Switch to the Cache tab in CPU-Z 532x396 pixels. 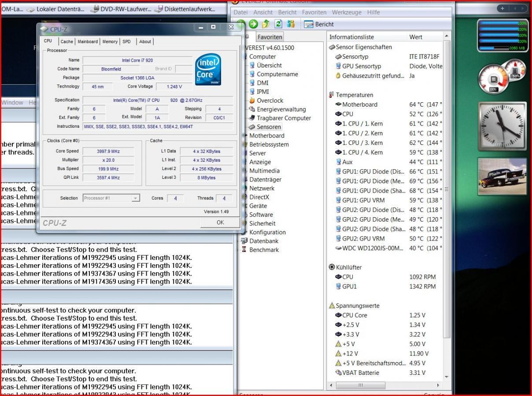67,41
